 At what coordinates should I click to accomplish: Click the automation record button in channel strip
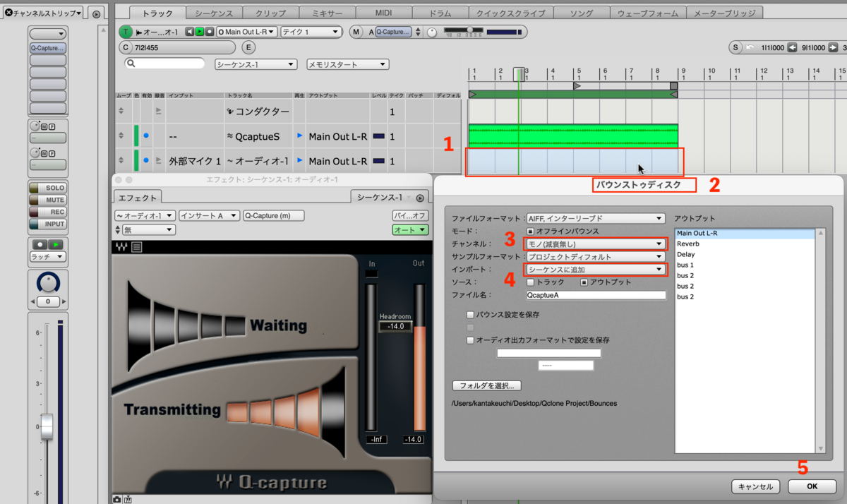(39, 244)
